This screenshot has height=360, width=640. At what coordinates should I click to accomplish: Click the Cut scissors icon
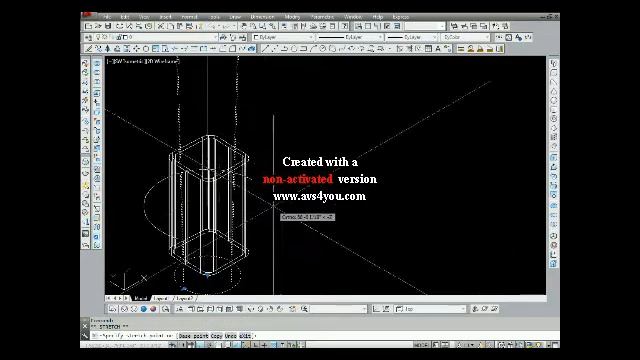pos(160,26)
